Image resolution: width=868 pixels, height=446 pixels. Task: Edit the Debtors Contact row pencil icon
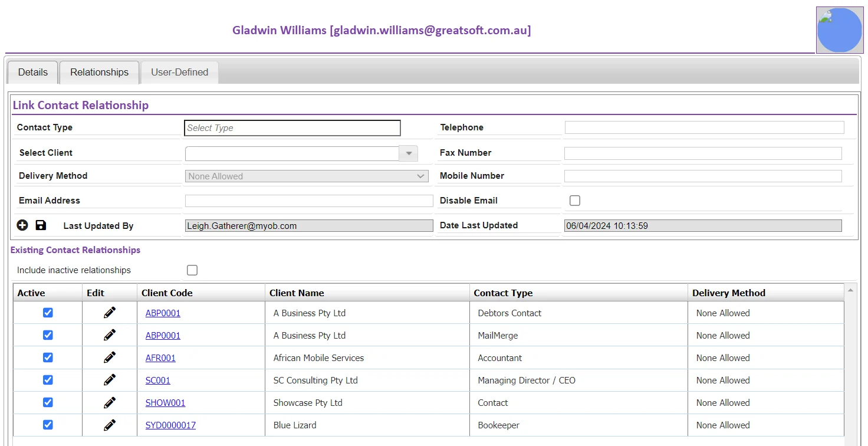110,313
